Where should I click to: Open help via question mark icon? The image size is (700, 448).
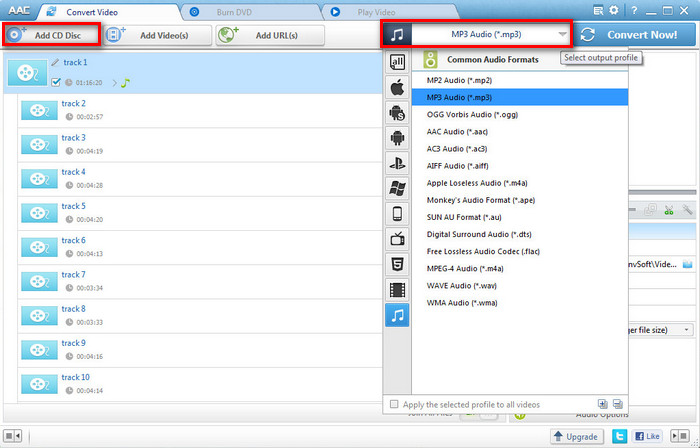[x=634, y=10]
